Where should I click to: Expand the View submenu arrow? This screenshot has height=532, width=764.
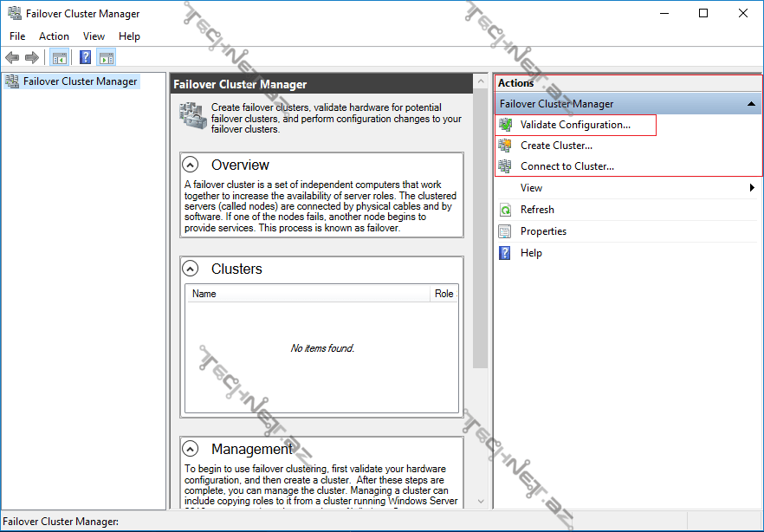click(x=752, y=187)
